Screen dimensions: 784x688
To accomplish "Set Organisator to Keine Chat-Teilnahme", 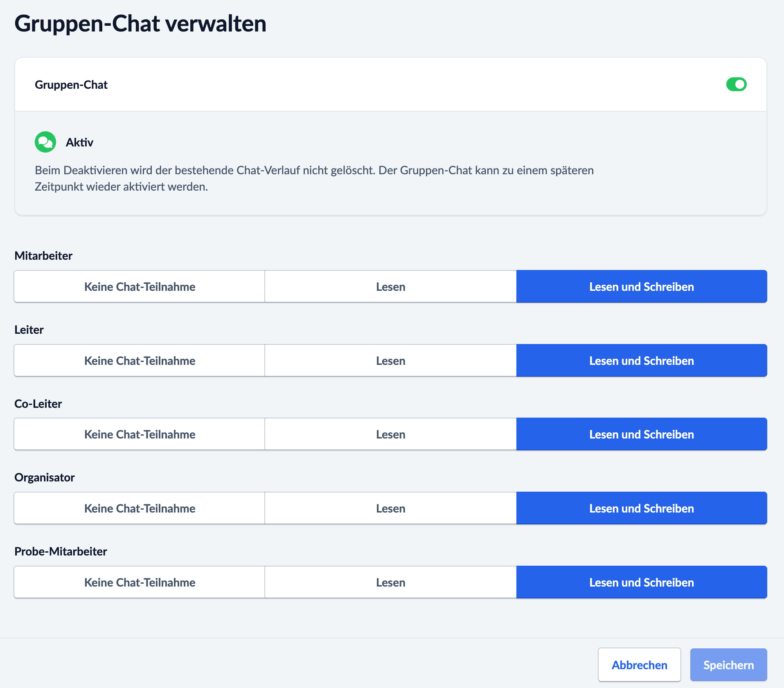I will [x=140, y=508].
